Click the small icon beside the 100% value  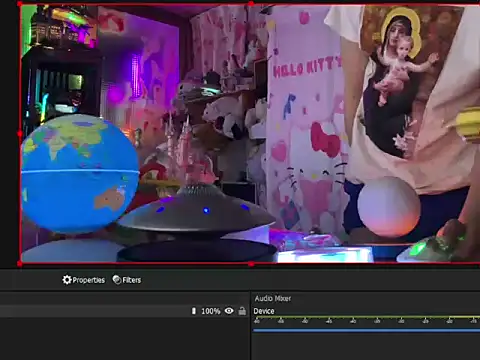tap(194, 311)
